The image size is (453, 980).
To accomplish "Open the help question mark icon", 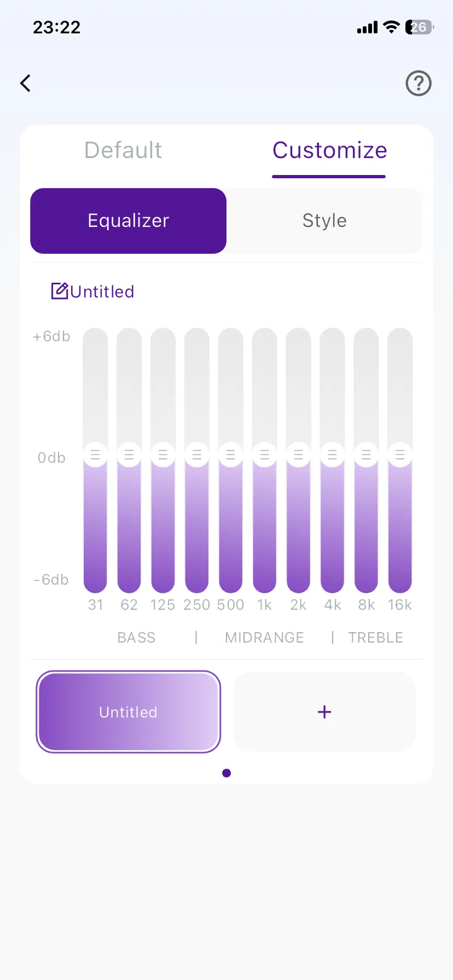I will (x=419, y=84).
